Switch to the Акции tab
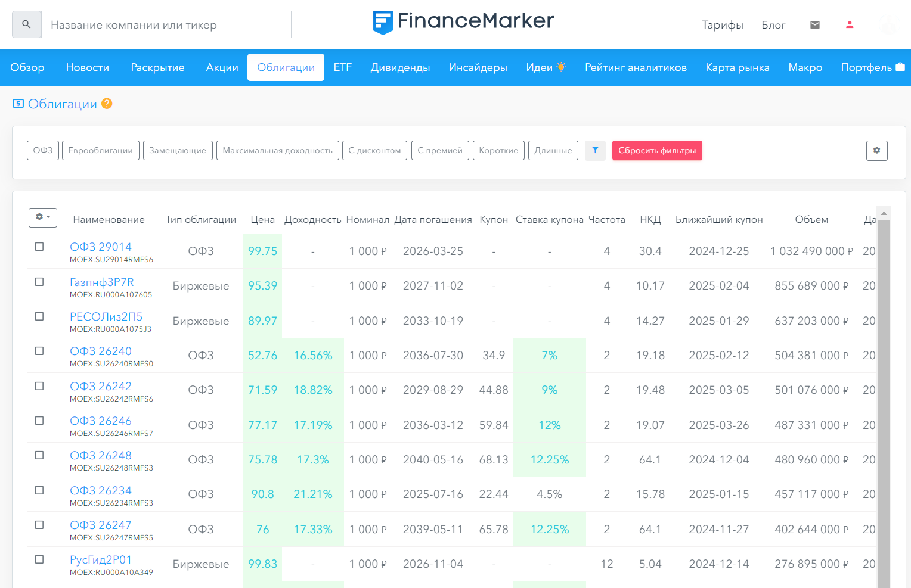Viewport: 911px width, 588px height. click(x=222, y=67)
